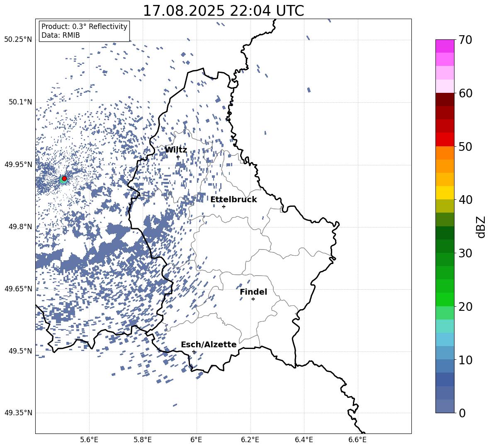
Task: Click the Esch/Alzette city label
Action: [209, 344]
